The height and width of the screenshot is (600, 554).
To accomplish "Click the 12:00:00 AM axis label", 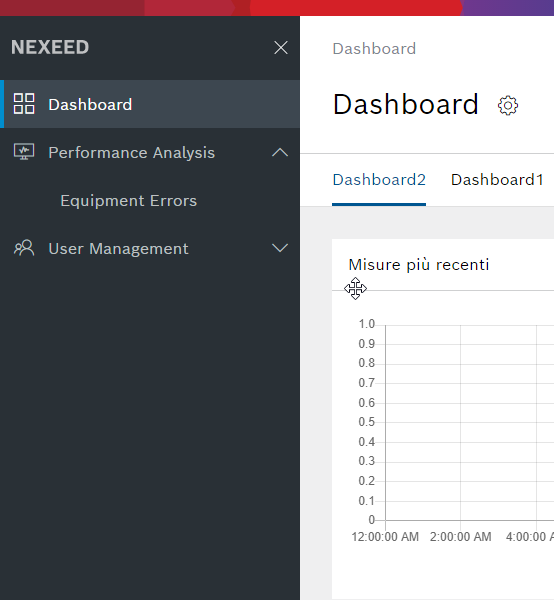I will tap(385, 537).
